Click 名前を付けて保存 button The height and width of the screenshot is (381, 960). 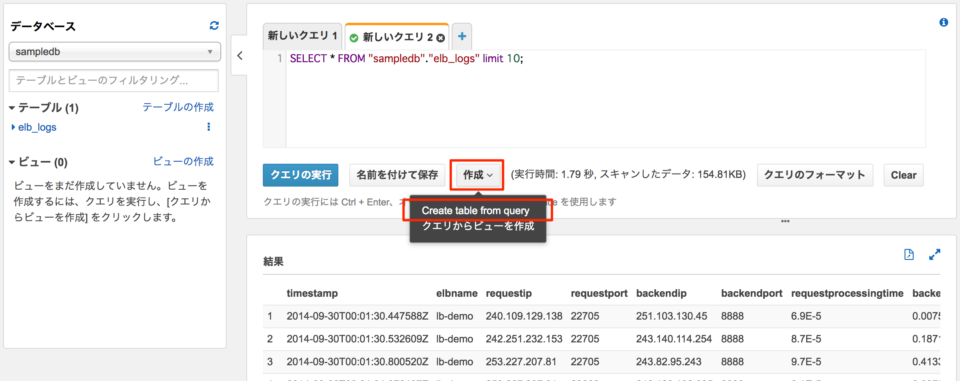397,175
